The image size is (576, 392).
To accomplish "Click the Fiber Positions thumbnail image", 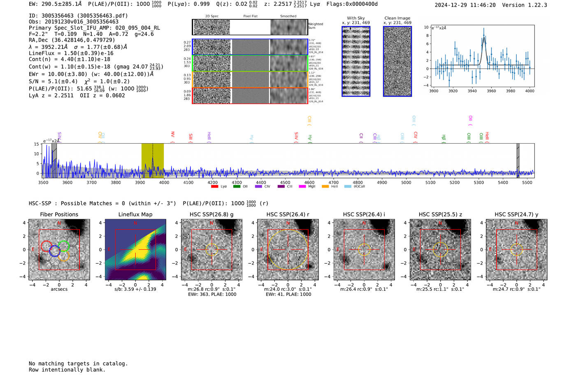I will [x=59, y=250].
